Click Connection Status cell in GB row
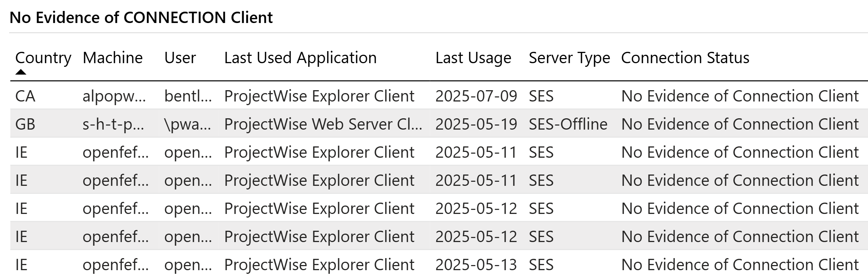 coord(740,124)
